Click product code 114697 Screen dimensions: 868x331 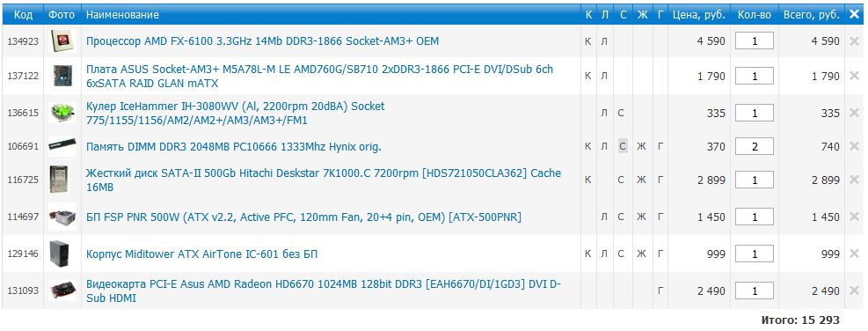23,217
